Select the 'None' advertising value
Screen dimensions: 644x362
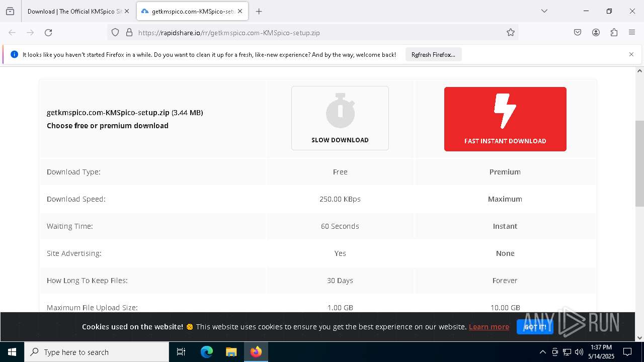[x=505, y=253]
